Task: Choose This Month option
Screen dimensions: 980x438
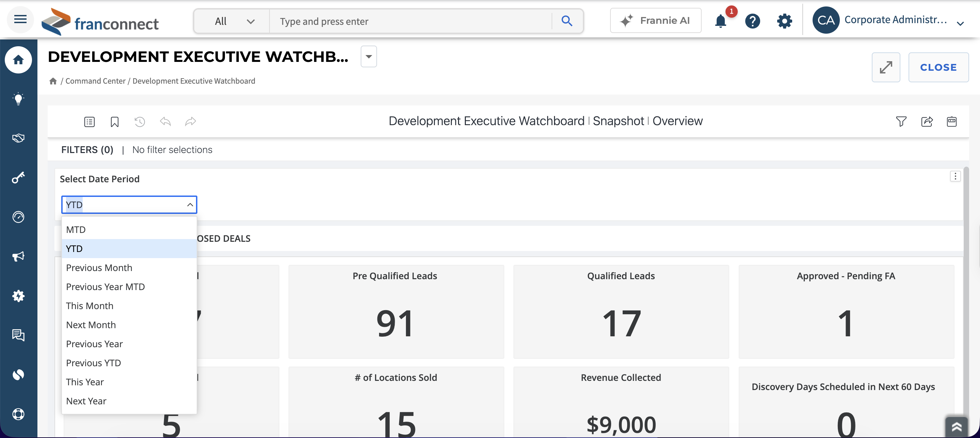Action: [x=129, y=306]
